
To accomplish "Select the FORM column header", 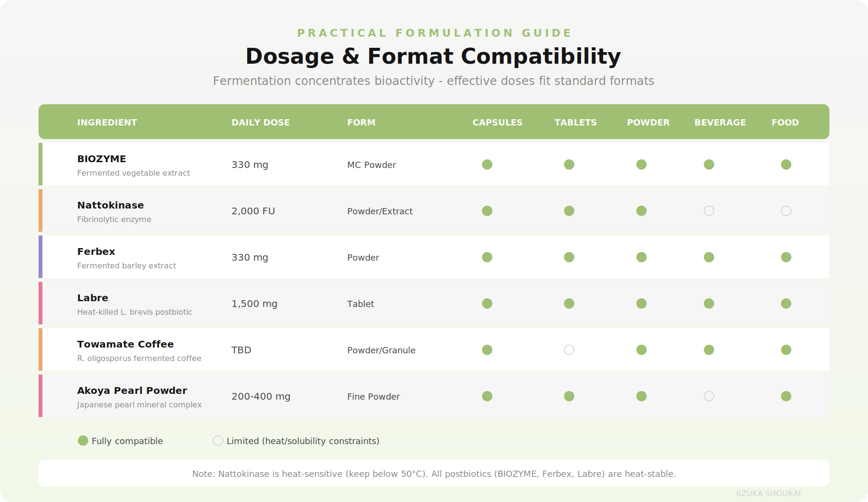I will pyautogui.click(x=361, y=123).
